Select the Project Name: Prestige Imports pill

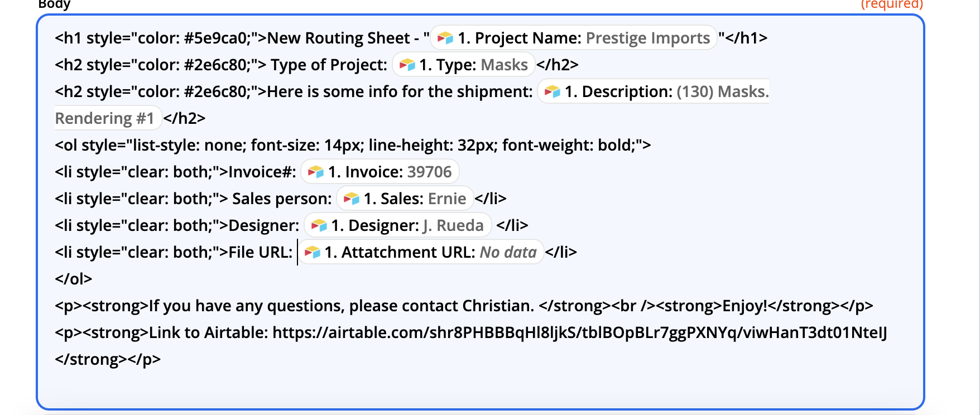pos(574,38)
